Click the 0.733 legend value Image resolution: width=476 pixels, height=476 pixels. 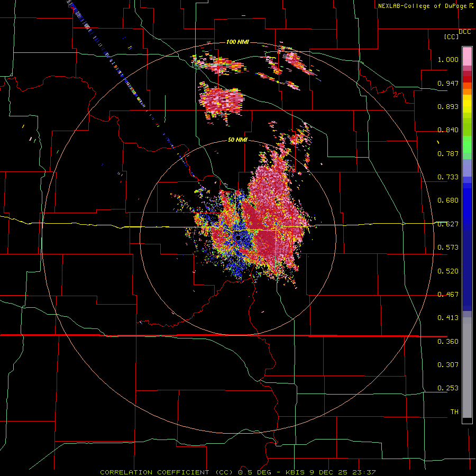pyautogui.click(x=448, y=177)
